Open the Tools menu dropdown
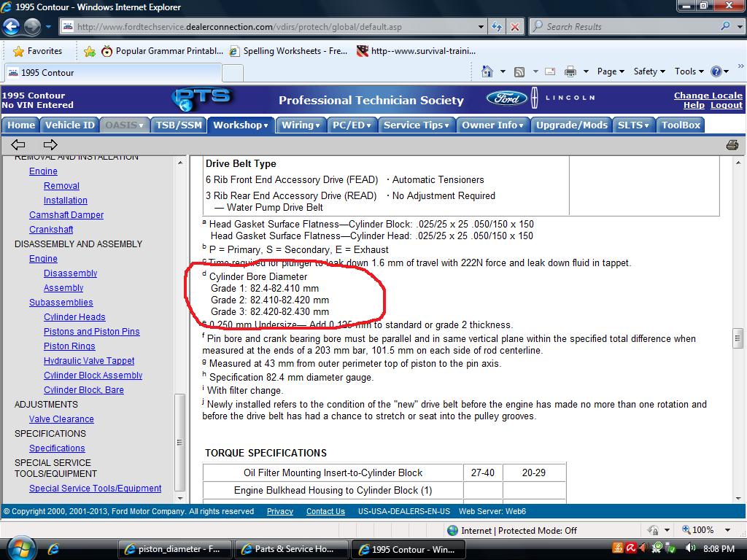747x560 pixels. 689,71
